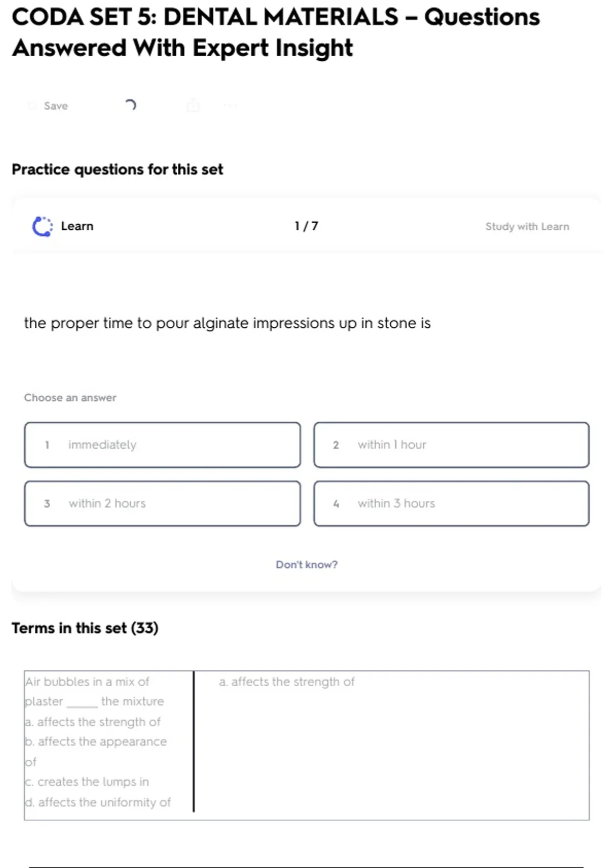Click the Don't know? link
The image size is (613, 868).
coord(306,565)
